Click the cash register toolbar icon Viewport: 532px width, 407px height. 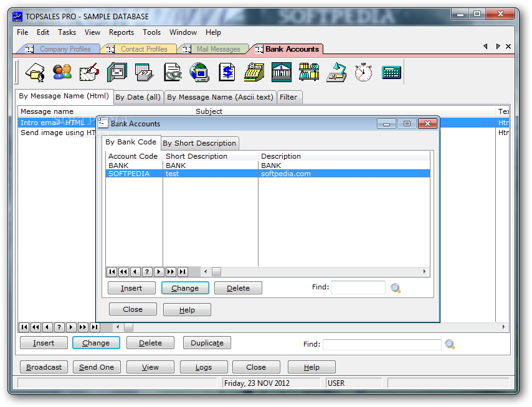pyautogui.click(x=254, y=73)
